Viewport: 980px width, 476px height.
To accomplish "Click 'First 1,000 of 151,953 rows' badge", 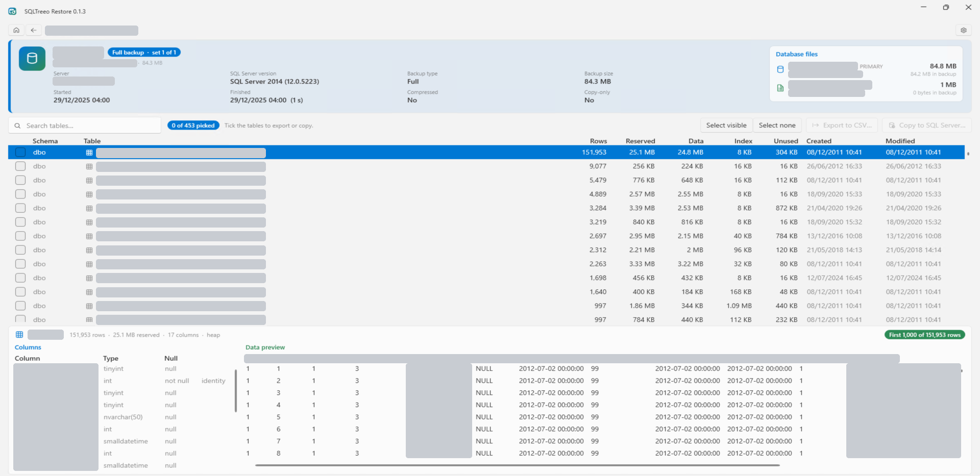I will (924, 335).
